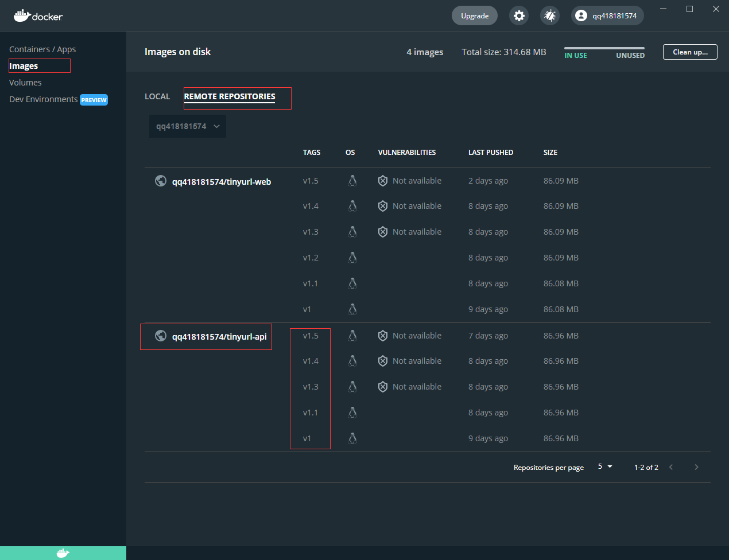The height and width of the screenshot is (560, 729).
Task: Click vulnerability shield icon for tinyurl-api v1.3
Action: 383,387
